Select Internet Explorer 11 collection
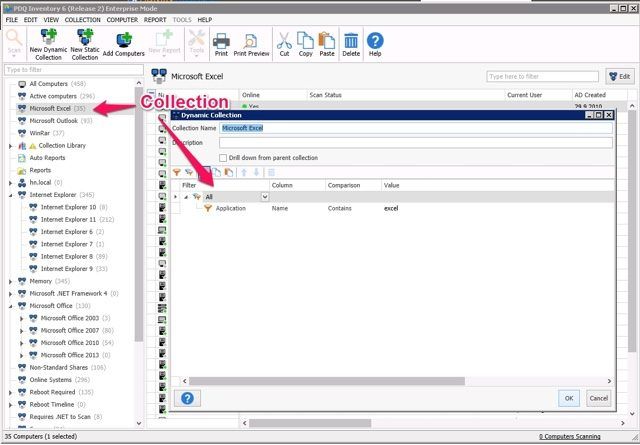640x445 pixels. pyautogui.click(x=71, y=219)
